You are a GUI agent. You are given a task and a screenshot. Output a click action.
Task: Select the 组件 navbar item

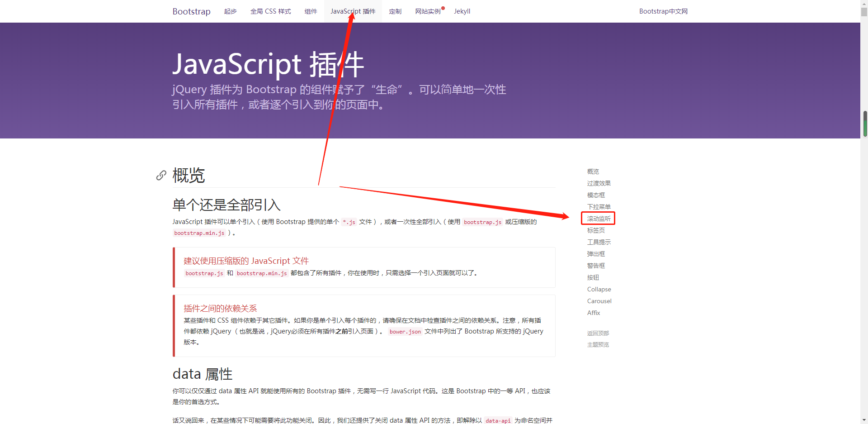311,11
